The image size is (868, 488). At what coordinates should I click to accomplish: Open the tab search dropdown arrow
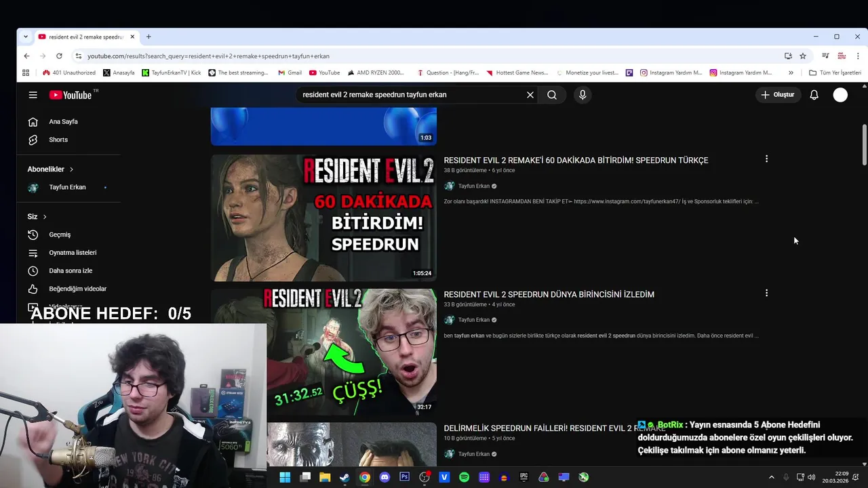[x=25, y=37]
